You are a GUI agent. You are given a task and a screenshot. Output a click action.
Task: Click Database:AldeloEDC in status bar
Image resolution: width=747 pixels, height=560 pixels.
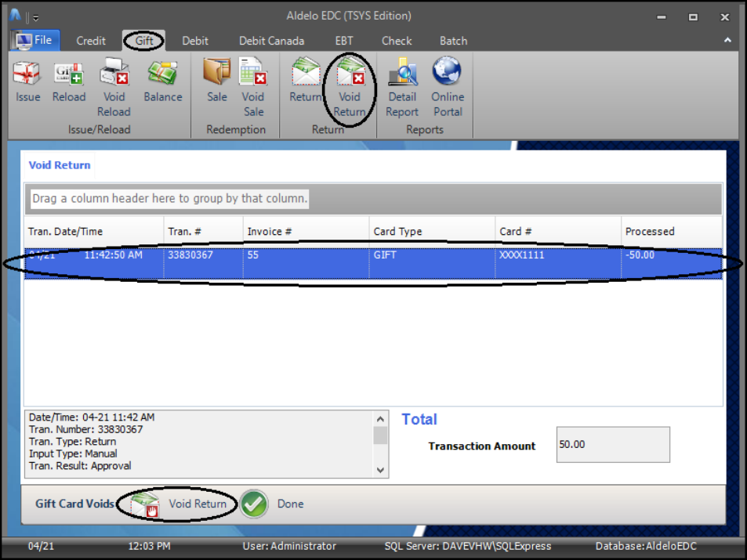click(x=646, y=546)
